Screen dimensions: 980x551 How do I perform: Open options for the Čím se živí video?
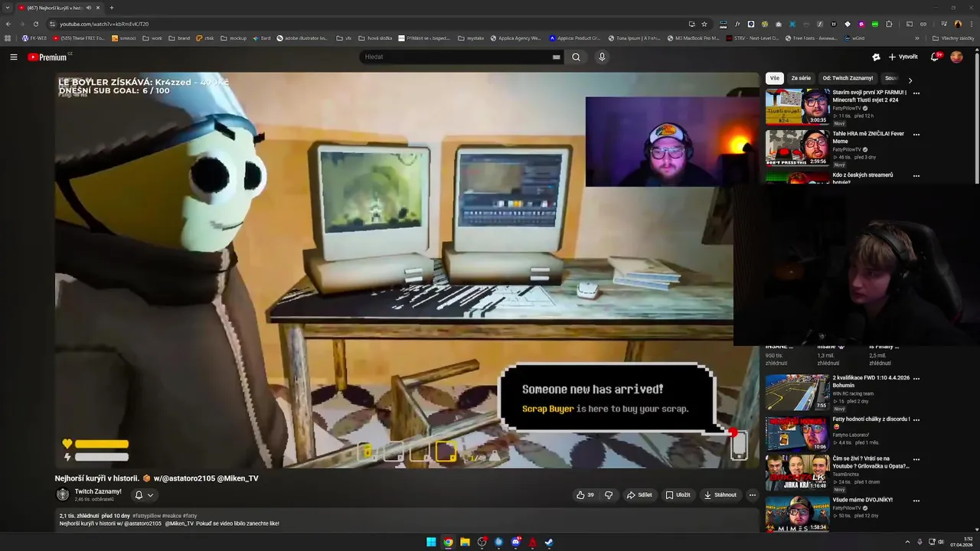[916, 460]
